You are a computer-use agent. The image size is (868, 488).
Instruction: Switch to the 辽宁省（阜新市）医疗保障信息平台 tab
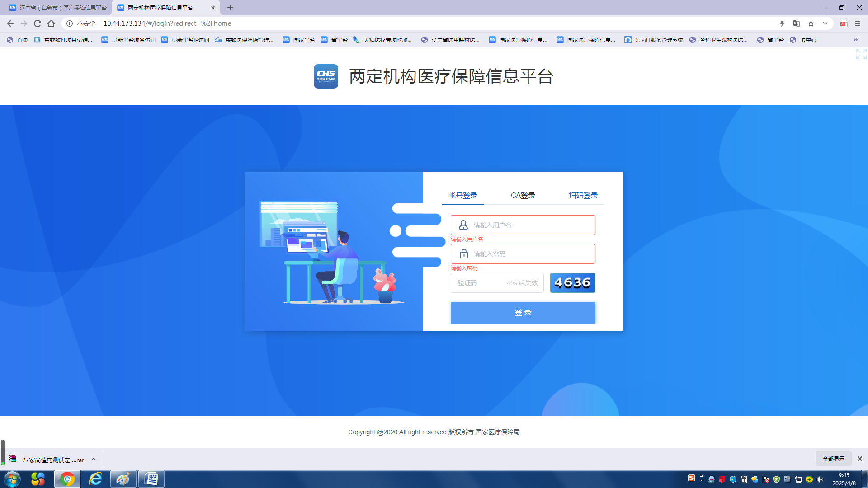[x=58, y=8]
